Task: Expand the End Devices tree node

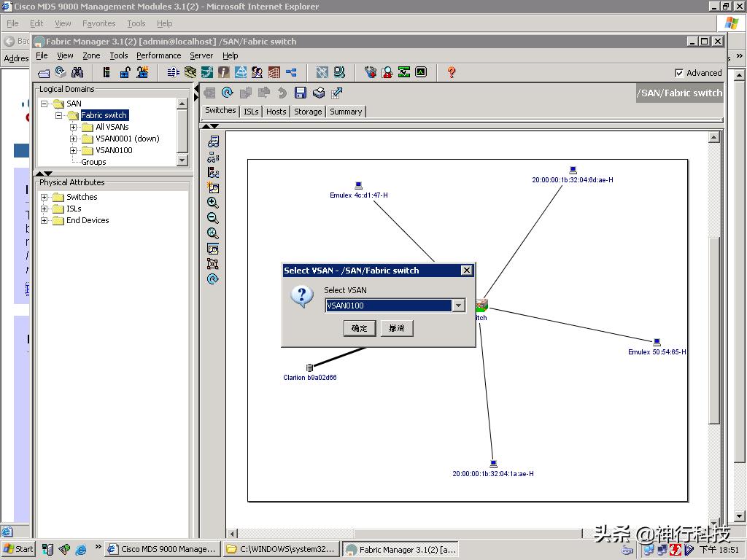Action: (x=44, y=220)
